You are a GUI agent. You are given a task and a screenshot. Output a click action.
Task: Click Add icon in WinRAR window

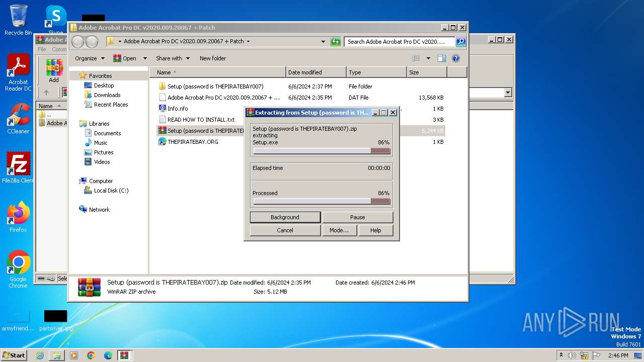pyautogui.click(x=54, y=71)
